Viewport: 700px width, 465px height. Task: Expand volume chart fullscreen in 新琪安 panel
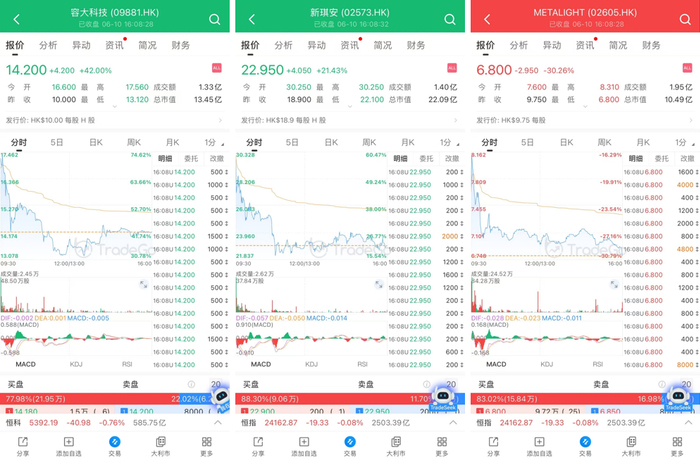pyautogui.click(x=379, y=284)
